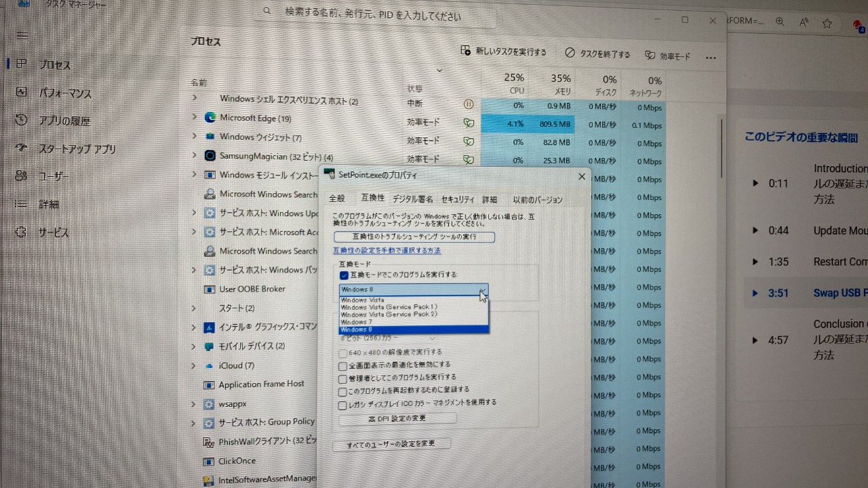Select the iCloud process icon
868x488 pixels.
[x=210, y=366]
